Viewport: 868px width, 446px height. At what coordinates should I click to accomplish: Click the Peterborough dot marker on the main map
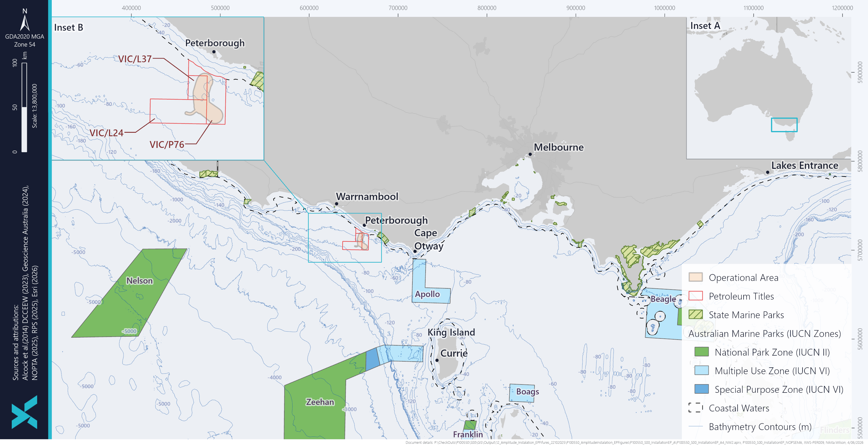point(364,225)
